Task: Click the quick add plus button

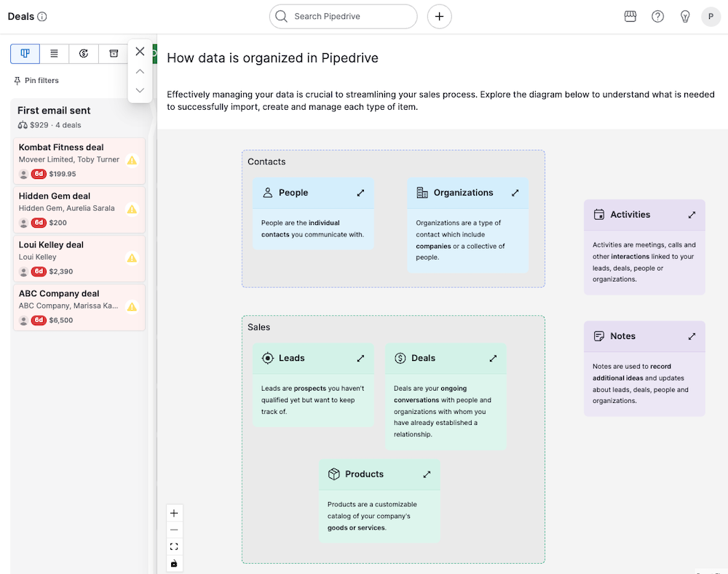Action: pos(439,17)
